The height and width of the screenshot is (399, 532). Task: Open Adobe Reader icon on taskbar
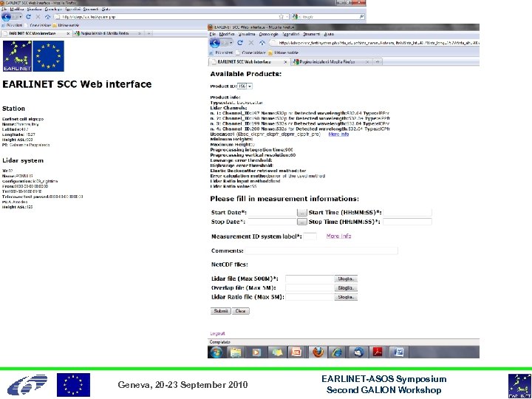(x=378, y=352)
